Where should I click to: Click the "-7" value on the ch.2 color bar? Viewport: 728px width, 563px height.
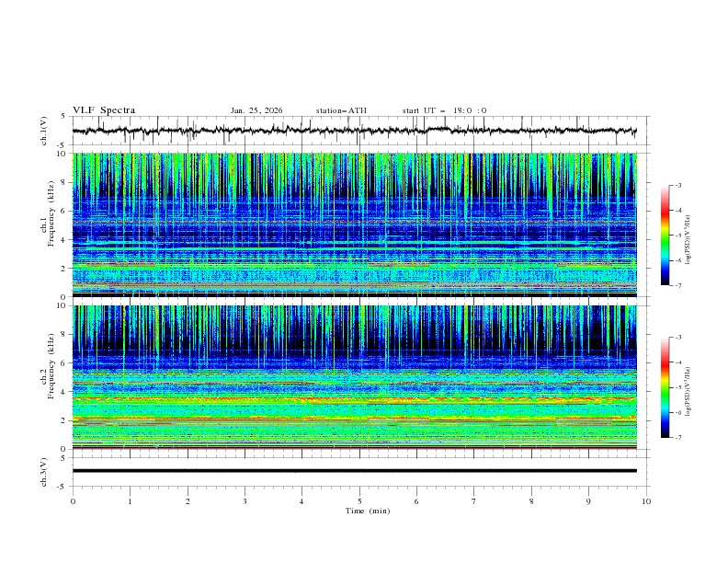coord(678,438)
